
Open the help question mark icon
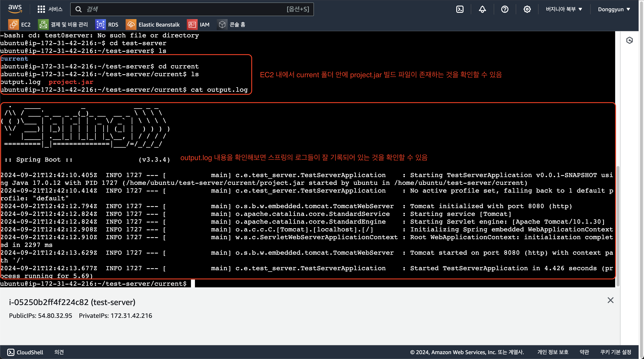(504, 9)
